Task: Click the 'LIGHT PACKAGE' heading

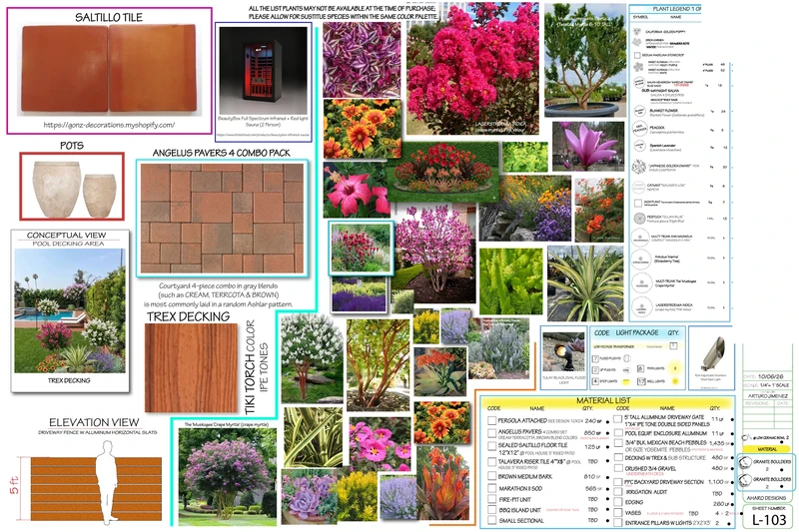Action: 637,332
